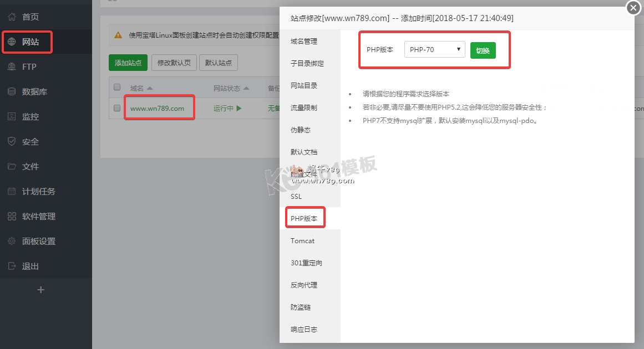Click the globe icon beside 网站
This screenshot has width=644, height=349.
(x=12, y=42)
